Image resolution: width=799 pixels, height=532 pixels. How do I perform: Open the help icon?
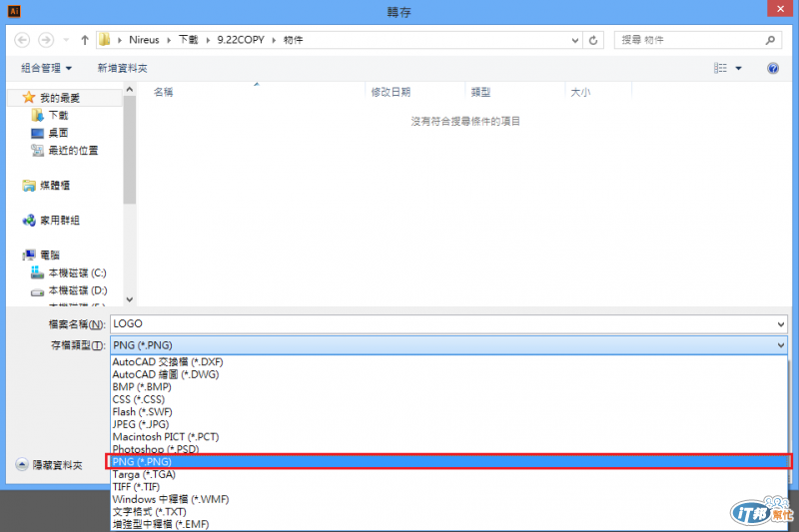pos(772,68)
